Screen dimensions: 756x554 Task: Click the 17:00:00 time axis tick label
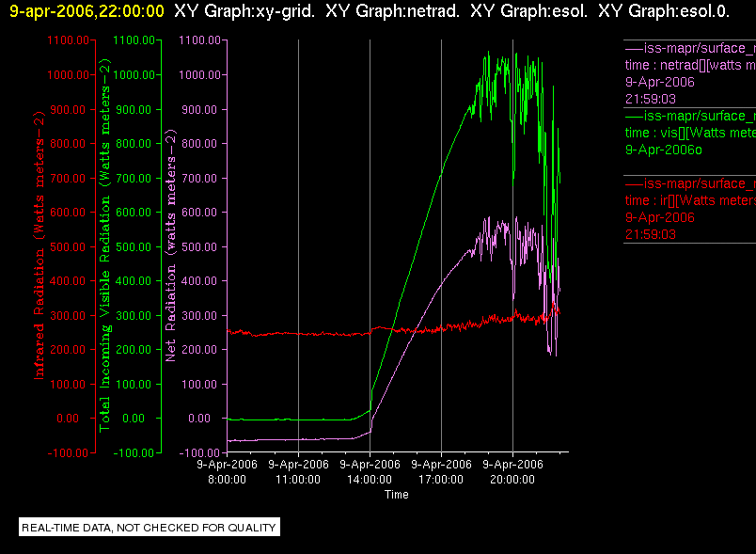point(441,471)
